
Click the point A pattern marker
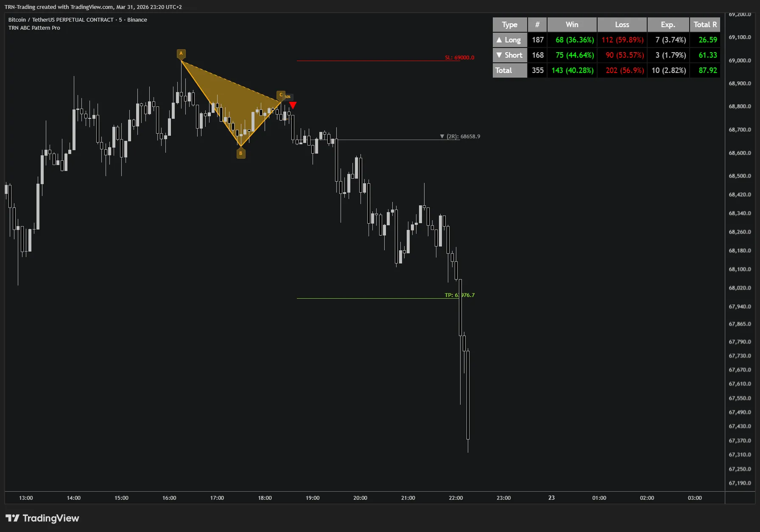(181, 53)
